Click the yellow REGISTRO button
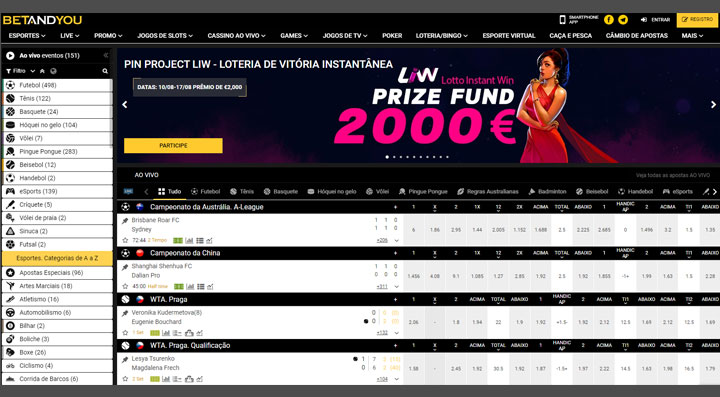Image resolution: width=720 pixels, height=397 pixels. pos(697,20)
